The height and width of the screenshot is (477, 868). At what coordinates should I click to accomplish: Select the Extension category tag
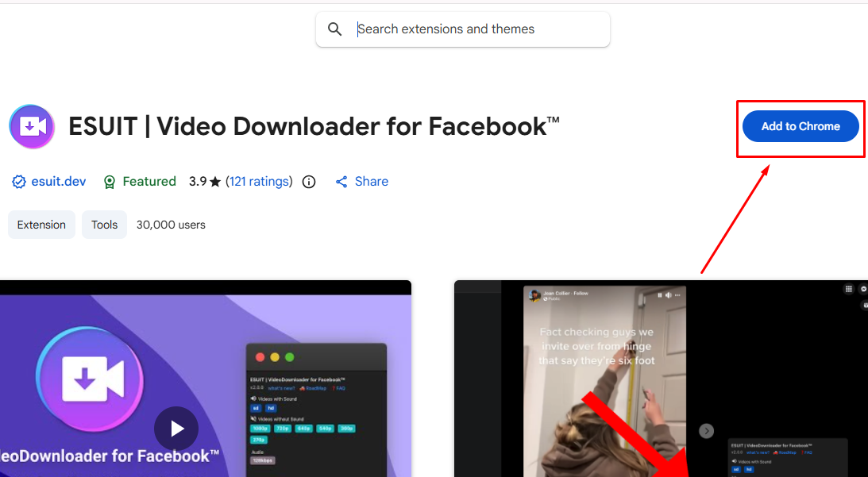[x=41, y=225]
